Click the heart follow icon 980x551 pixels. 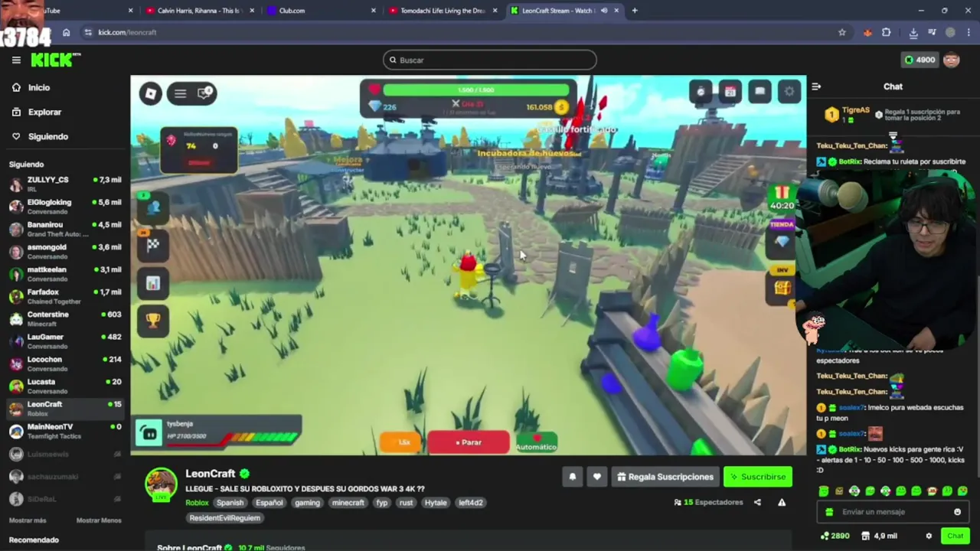pyautogui.click(x=597, y=477)
